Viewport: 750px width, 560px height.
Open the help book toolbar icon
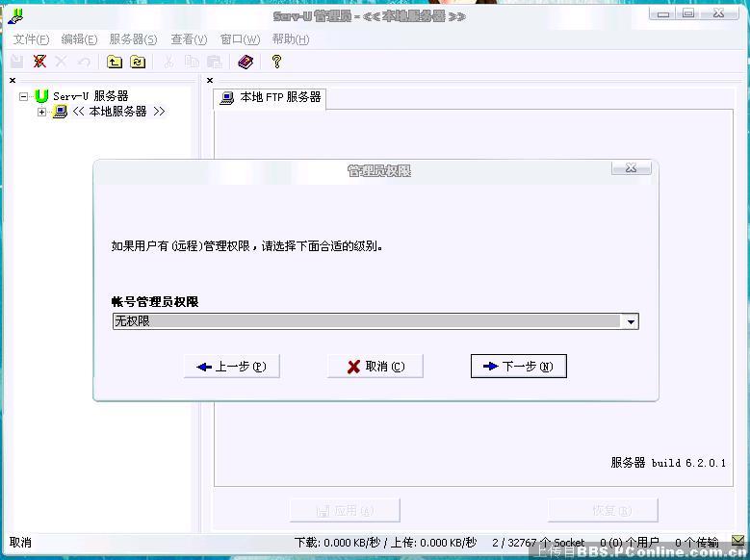246,62
